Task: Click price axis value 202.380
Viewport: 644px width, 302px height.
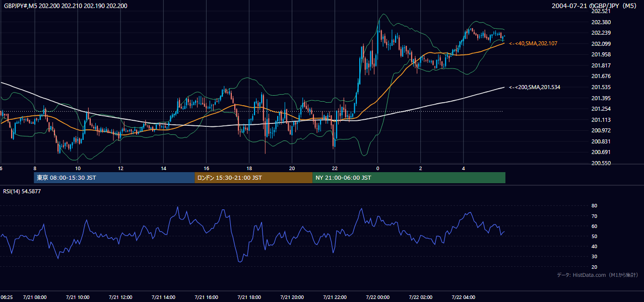Action: [x=601, y=22]
